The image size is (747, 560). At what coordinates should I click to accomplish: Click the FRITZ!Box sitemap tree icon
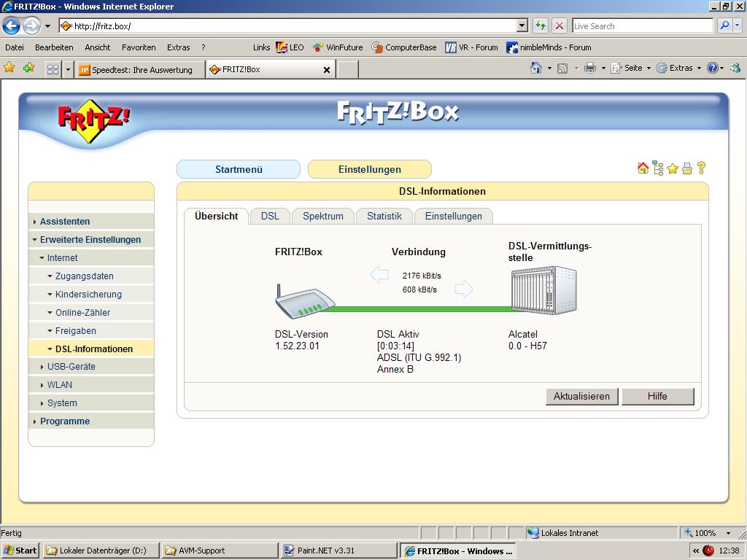658,168
